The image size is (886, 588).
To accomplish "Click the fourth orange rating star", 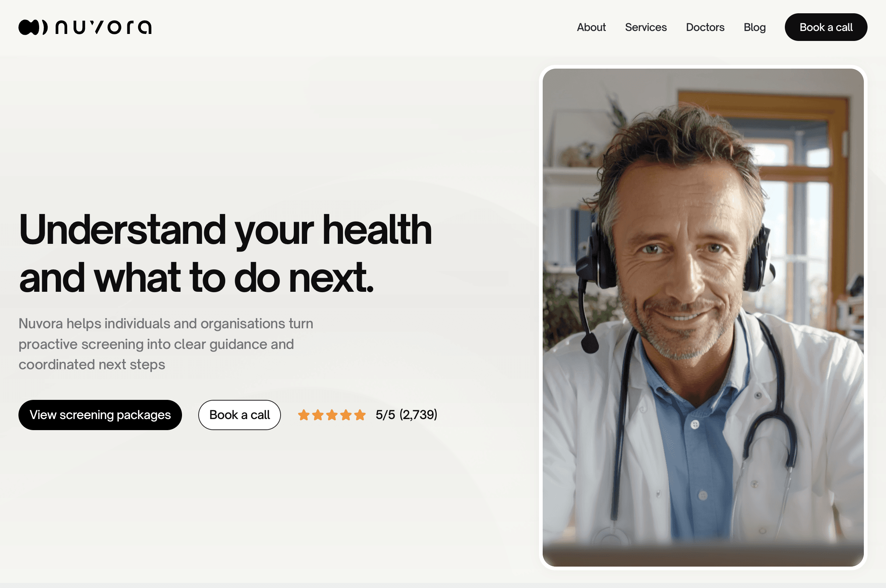I will (346, 415).
